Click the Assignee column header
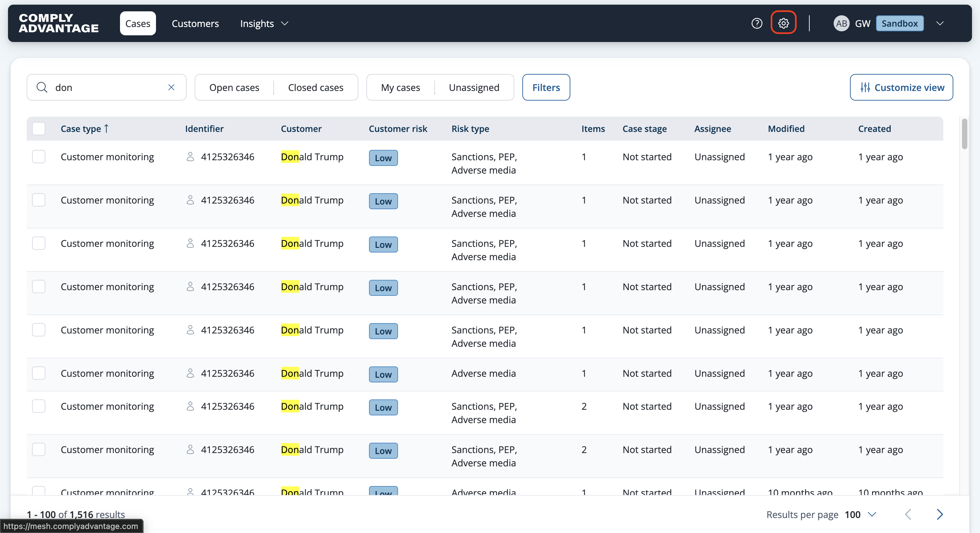 713,129
